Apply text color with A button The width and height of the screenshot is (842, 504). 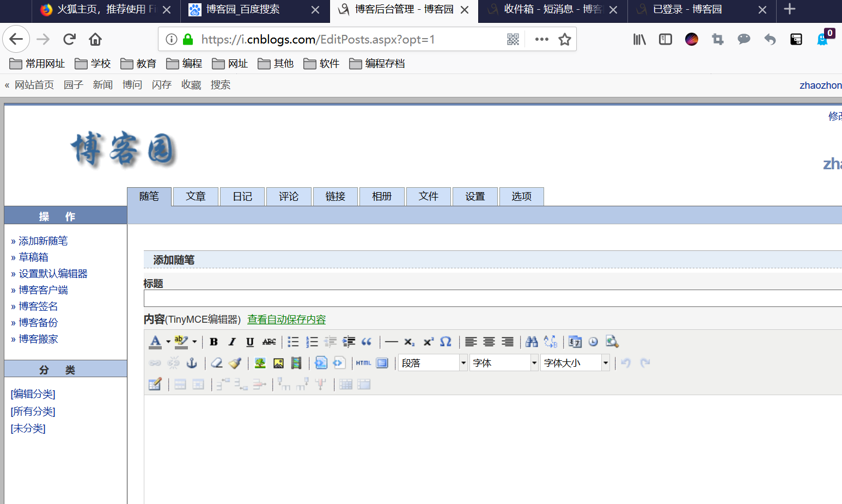tap(155, 342)
